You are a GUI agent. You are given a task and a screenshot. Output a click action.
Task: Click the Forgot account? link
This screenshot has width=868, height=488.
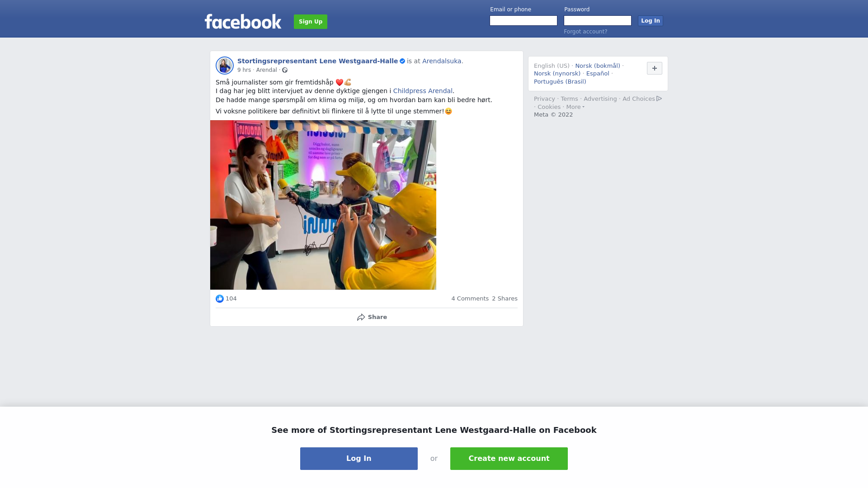(x=585, y=32)
